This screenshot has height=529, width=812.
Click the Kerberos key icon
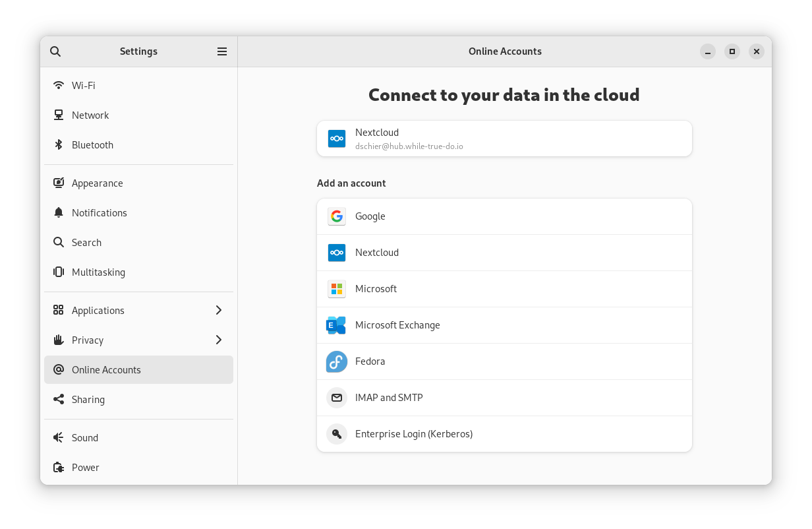coord(337,434)
